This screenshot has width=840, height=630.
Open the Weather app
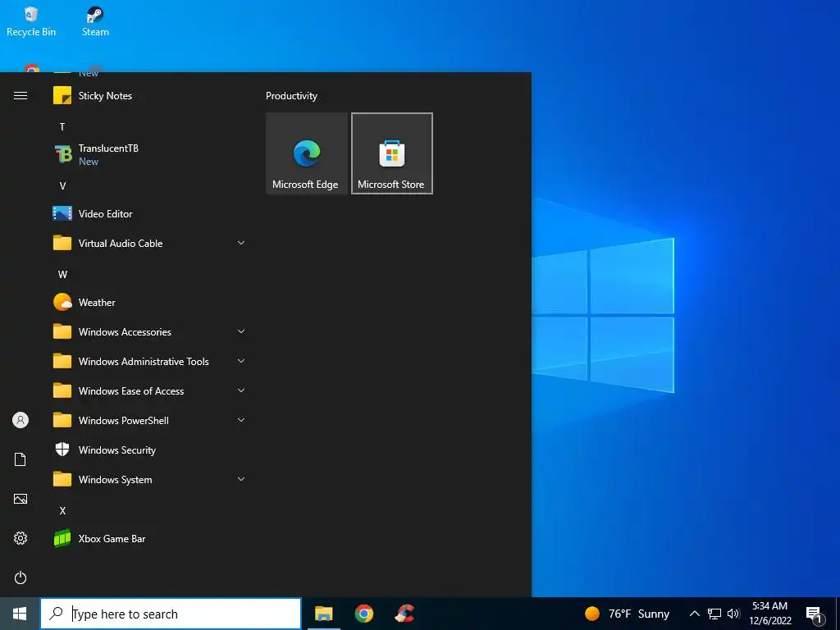point(150,302)
